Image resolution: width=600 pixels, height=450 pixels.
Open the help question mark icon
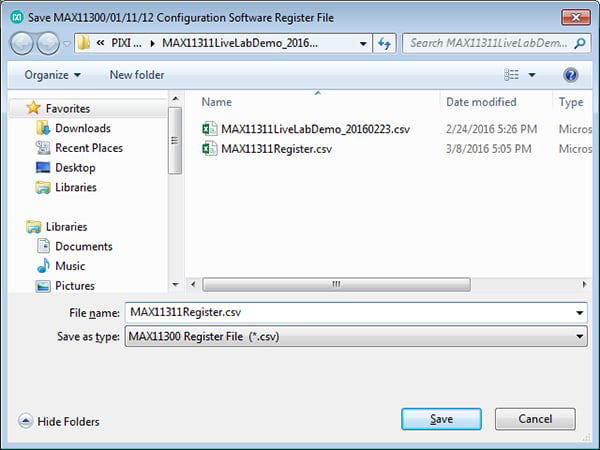pyautogui.click(x=571, y=75)
